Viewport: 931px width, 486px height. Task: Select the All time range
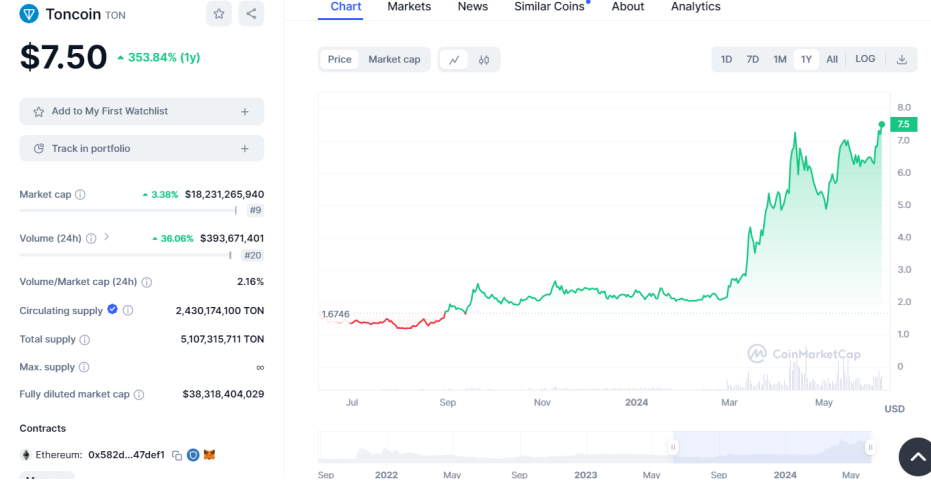click(832, 59)
